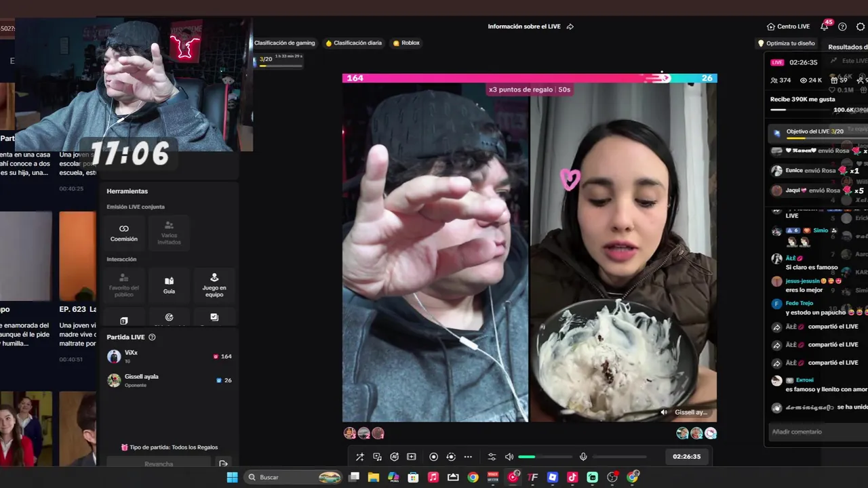
Task: Click the Añadir comentario field
Action: [816, 432]
